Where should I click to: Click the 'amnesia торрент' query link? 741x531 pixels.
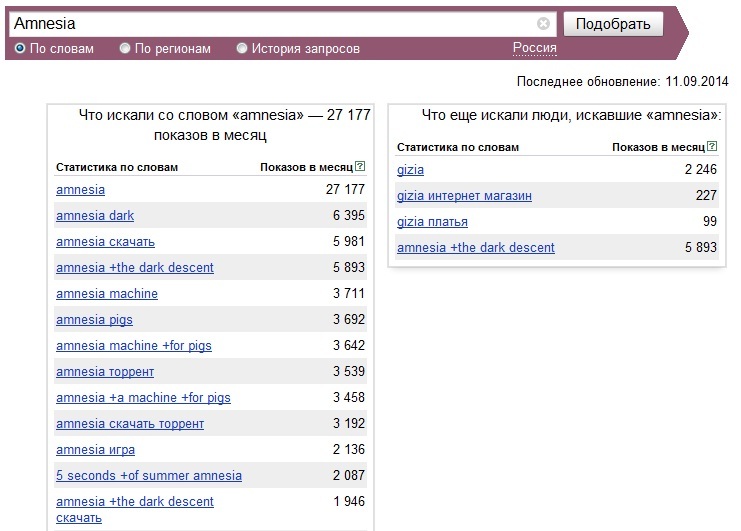(105, 372)
